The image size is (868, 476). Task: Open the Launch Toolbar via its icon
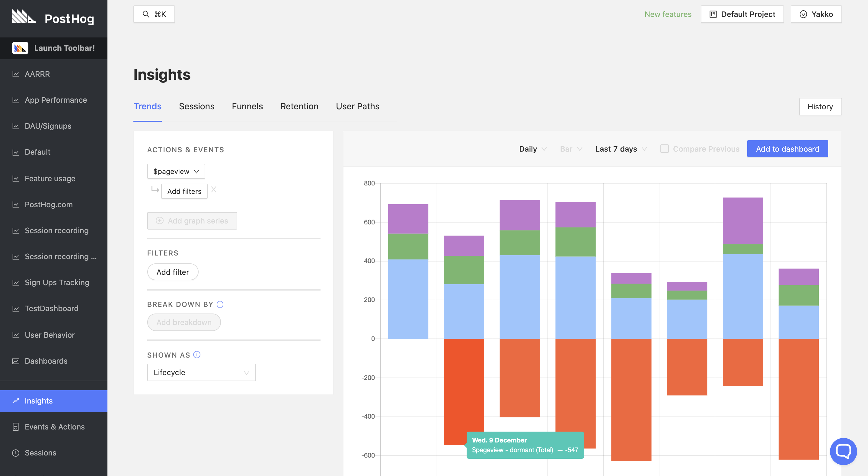click(x=20, y=48)
